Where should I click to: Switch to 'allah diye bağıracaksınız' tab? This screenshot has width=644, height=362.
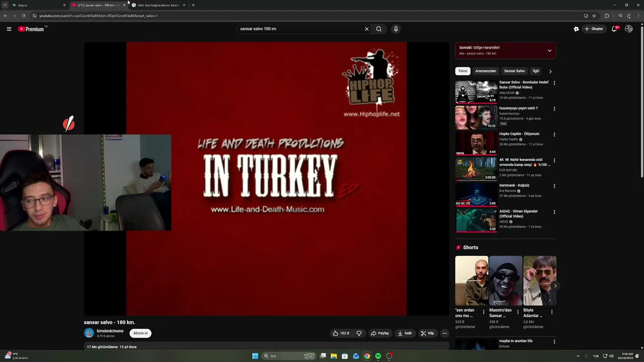click(157, 5)
